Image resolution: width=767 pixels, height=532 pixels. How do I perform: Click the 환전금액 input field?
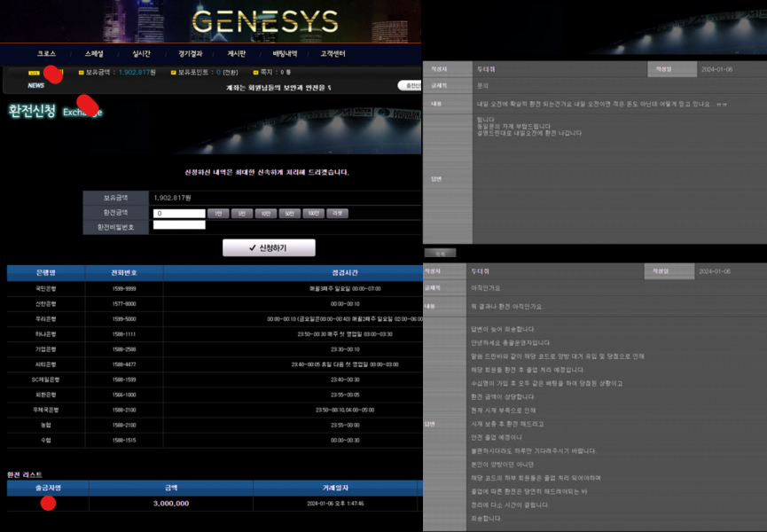pos(179,214)
